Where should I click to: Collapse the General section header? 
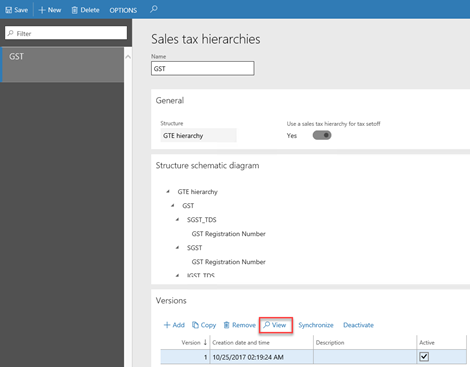pos(170,100)
